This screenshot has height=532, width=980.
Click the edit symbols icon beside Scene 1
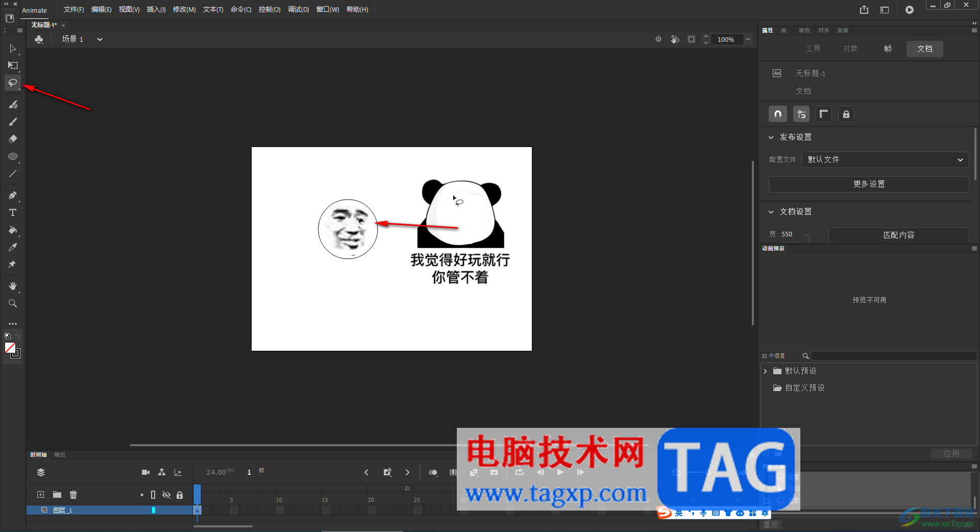[39, 39]
